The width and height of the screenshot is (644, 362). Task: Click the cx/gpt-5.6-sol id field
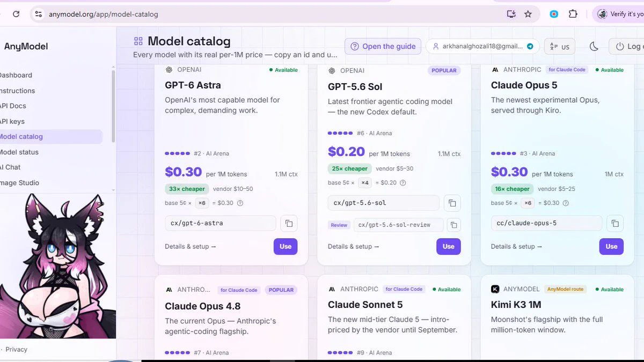(383, 203)
